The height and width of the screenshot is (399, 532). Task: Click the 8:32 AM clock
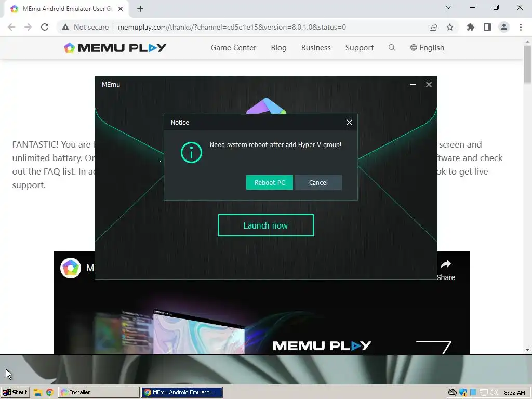point(514,393)
